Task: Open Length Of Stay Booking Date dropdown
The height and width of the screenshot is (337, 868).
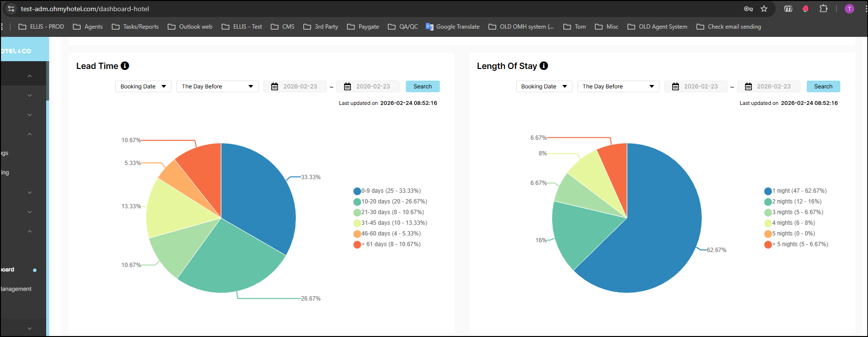Action: (544, 86)
